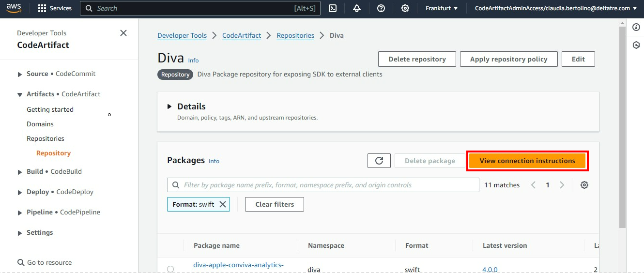Screen dimensions: 644x273
Task: Click the '11 matches' count text
Action: pos(502,185)
